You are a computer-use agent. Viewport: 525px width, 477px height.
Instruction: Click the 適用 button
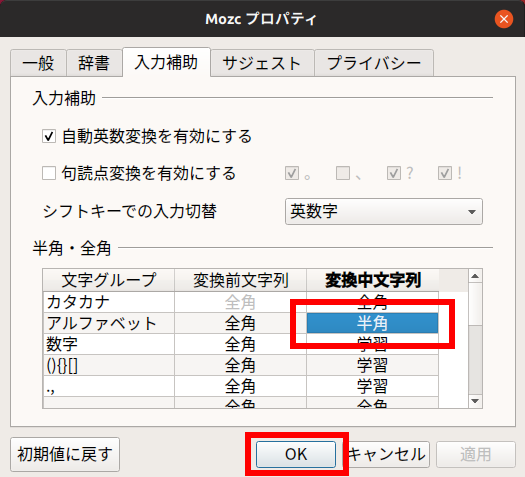476,454
